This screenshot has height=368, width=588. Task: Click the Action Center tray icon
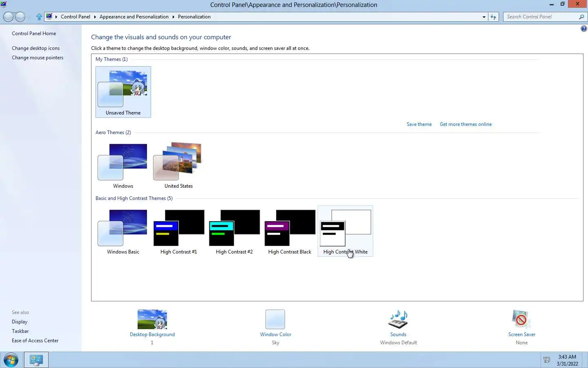click(547, 360)
